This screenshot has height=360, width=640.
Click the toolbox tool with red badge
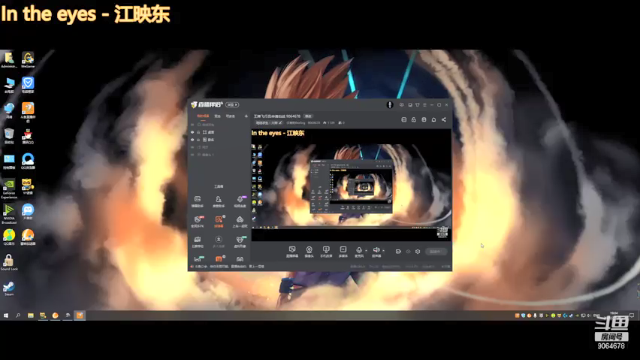point(198,221)
